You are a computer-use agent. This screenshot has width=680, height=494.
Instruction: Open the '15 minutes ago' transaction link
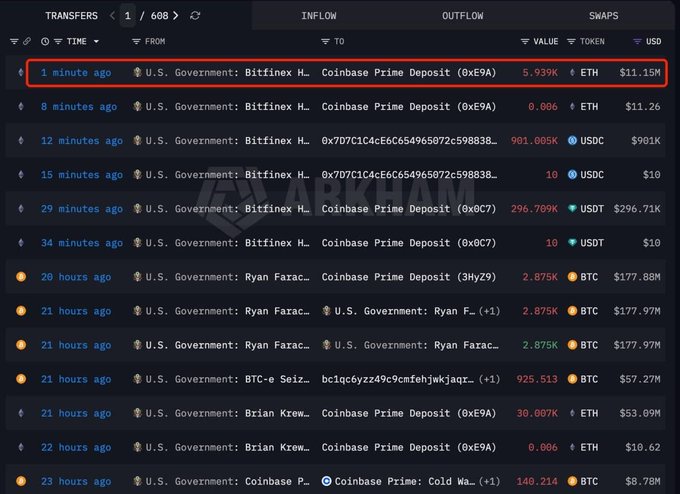tap(82, 175)
